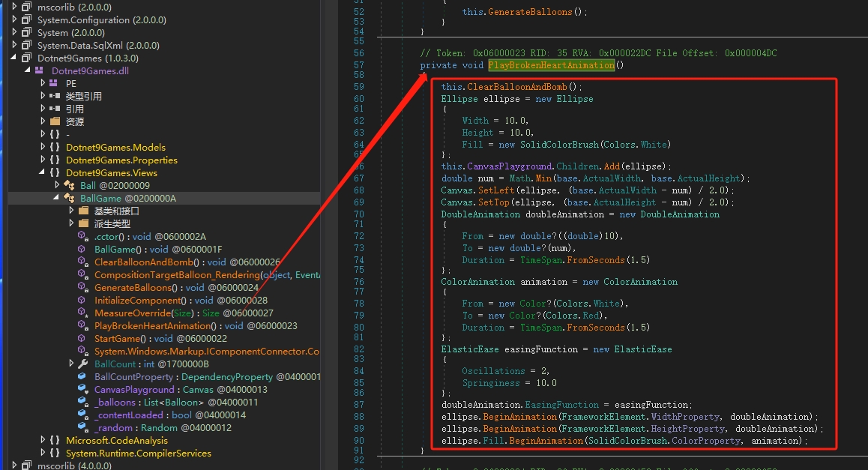Click the Dotnet9Games.Properties namespace braces icon
This screenshot has width=868, height=470.
click(x=55, y=160)
